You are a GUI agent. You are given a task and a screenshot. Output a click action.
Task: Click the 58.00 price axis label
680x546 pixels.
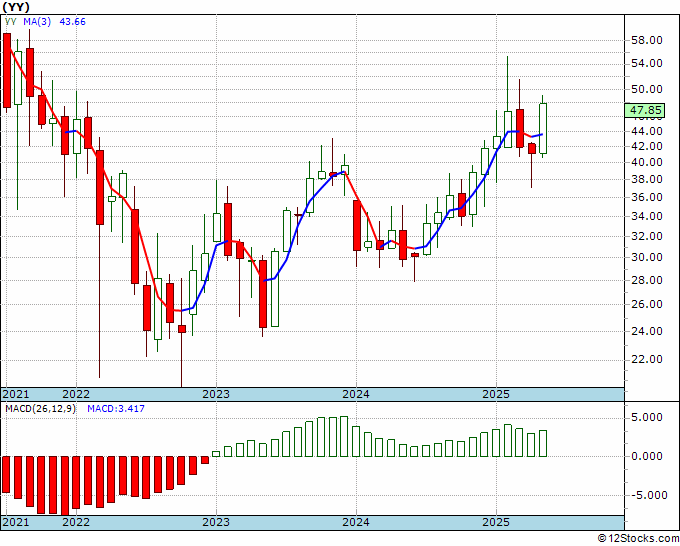pos(646,40)
